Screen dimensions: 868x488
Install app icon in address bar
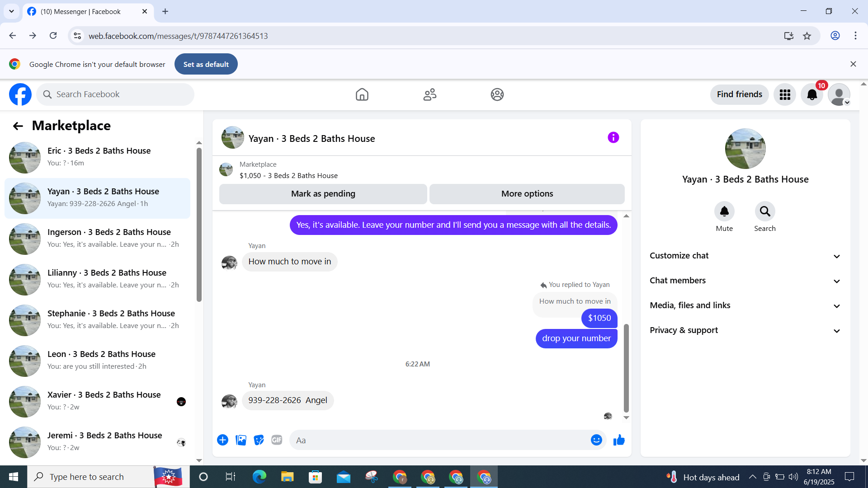pyautogui.click(x=789, y=36)
